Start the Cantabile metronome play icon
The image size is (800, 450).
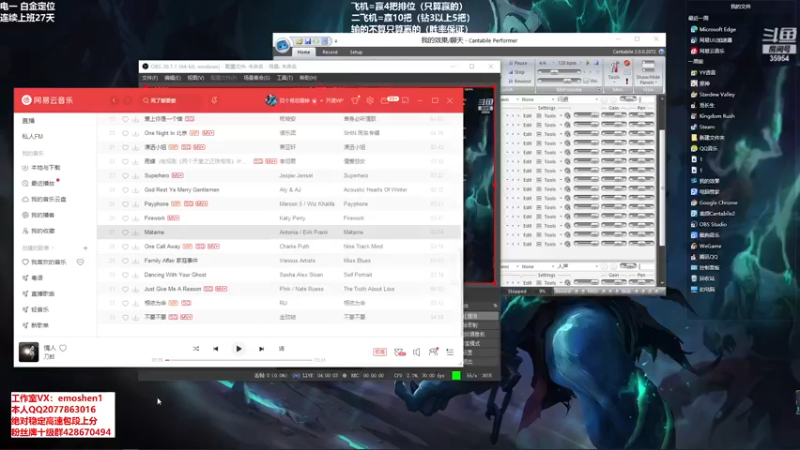click(x=587, y=63)
